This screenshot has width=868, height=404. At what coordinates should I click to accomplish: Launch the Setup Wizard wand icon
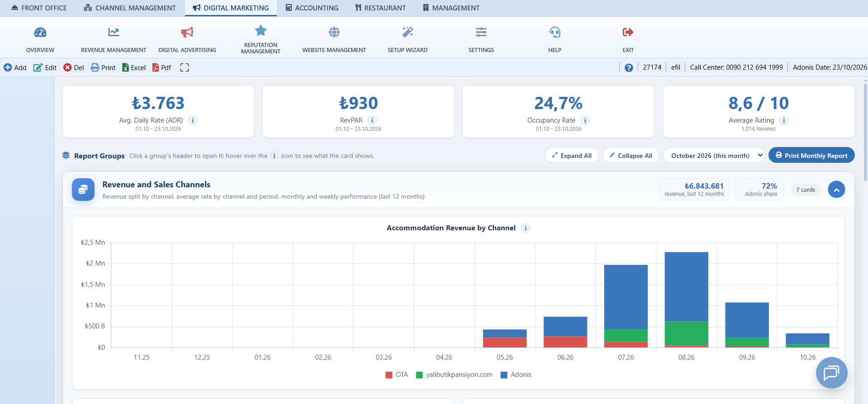coord(408,32)
